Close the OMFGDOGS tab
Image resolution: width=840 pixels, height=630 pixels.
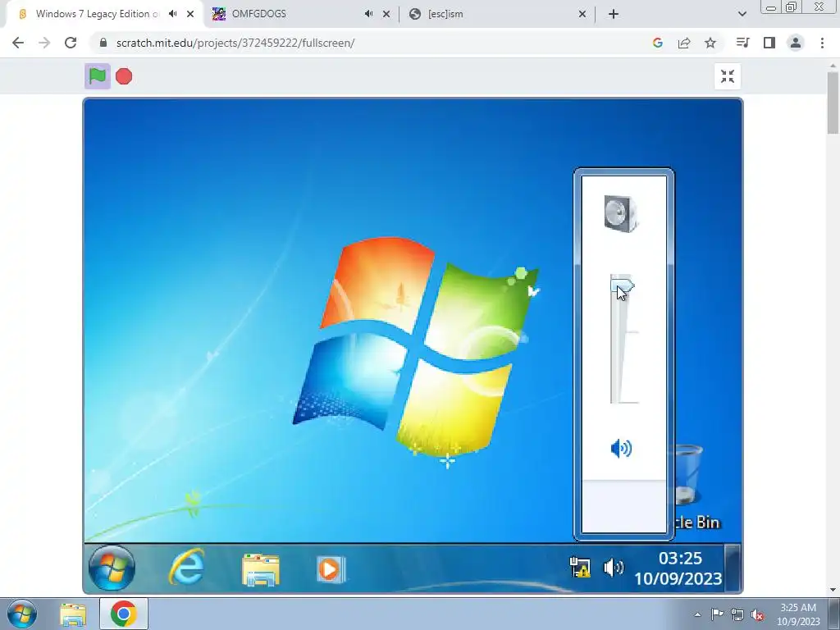pos(386,15)
